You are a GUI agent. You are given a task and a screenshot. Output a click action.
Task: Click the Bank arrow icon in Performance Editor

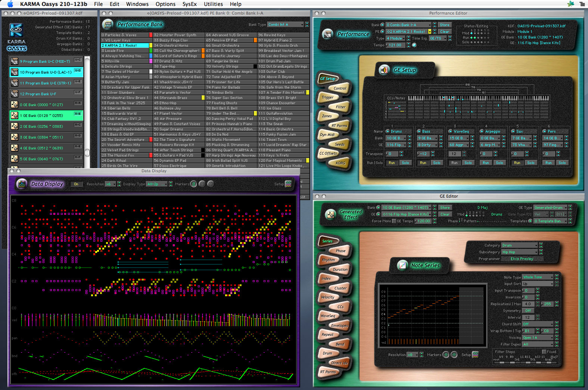coord(382,25)
